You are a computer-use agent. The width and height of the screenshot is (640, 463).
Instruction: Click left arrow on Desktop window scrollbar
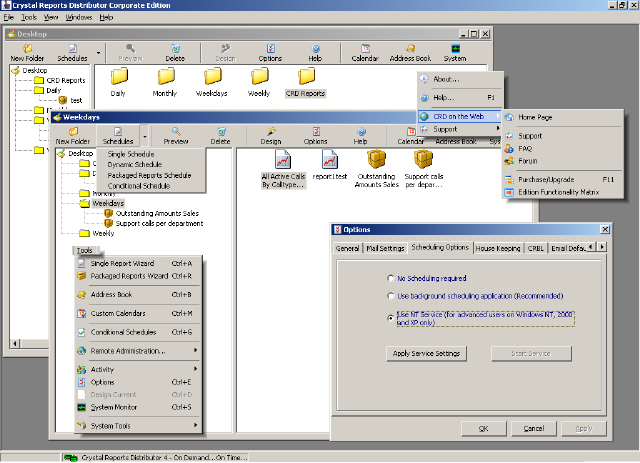15,343
